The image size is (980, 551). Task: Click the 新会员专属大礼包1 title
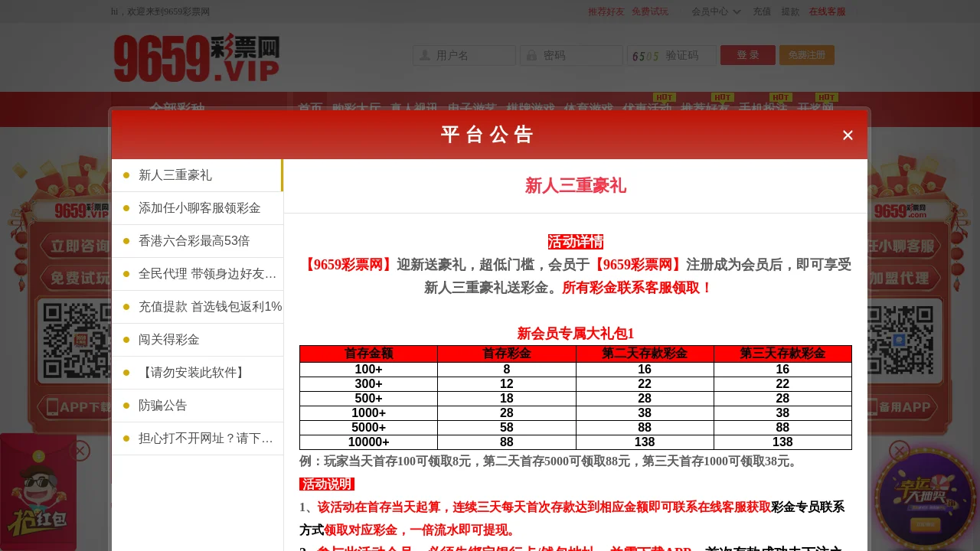[576, 334]
